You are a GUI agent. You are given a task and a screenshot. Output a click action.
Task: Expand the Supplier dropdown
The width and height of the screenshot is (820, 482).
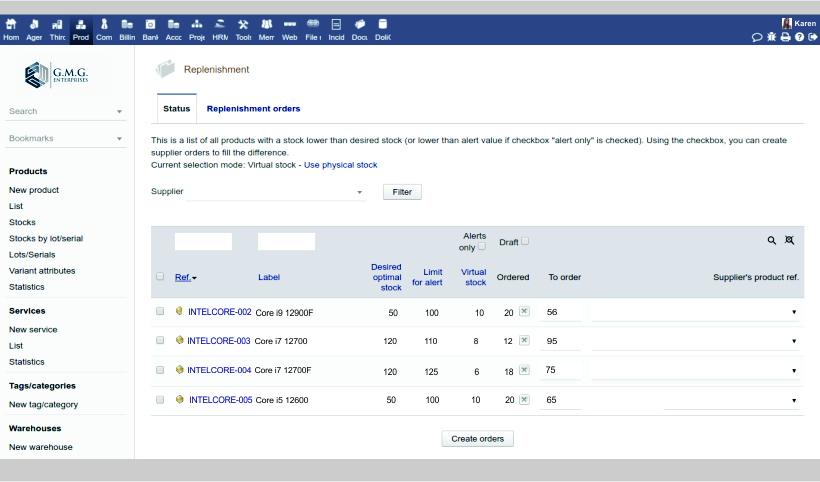tap(275, 192)
